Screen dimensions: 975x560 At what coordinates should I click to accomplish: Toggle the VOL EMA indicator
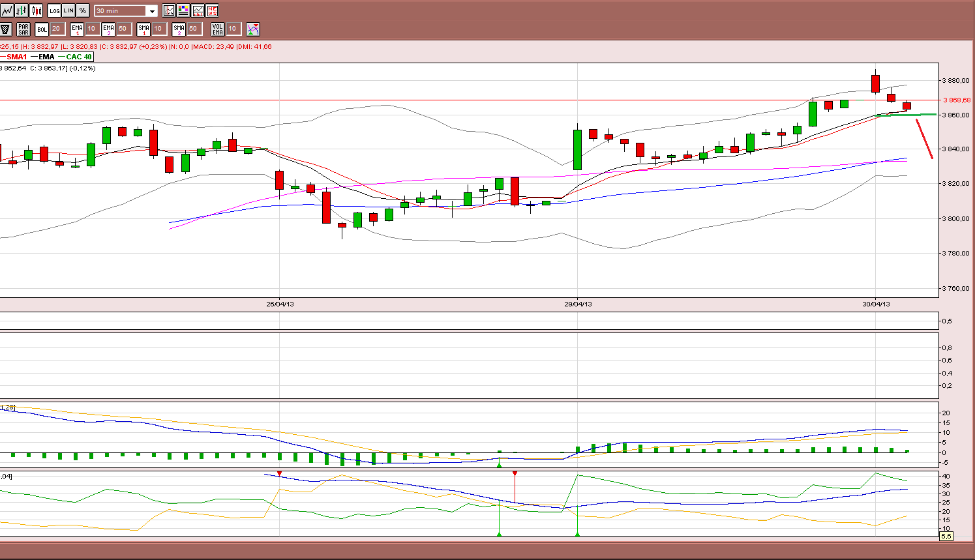coord(218,29)
